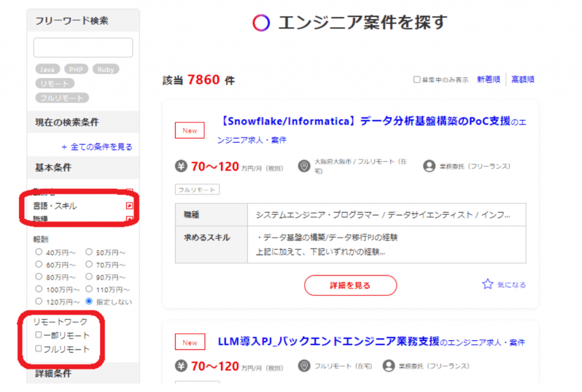Viewport: 582px width, 392px height.
Task: Click the location pin icon next to 大阪府大阪市
Action: [305, 166]
